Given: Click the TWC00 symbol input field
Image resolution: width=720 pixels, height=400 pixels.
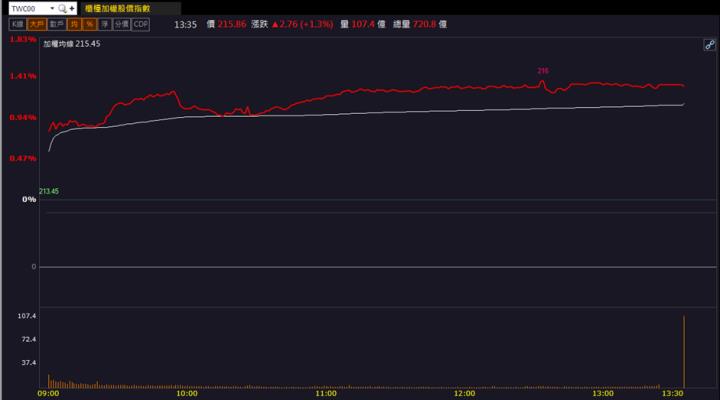Looking at the screenshot, I should click(x=28, y=8).
